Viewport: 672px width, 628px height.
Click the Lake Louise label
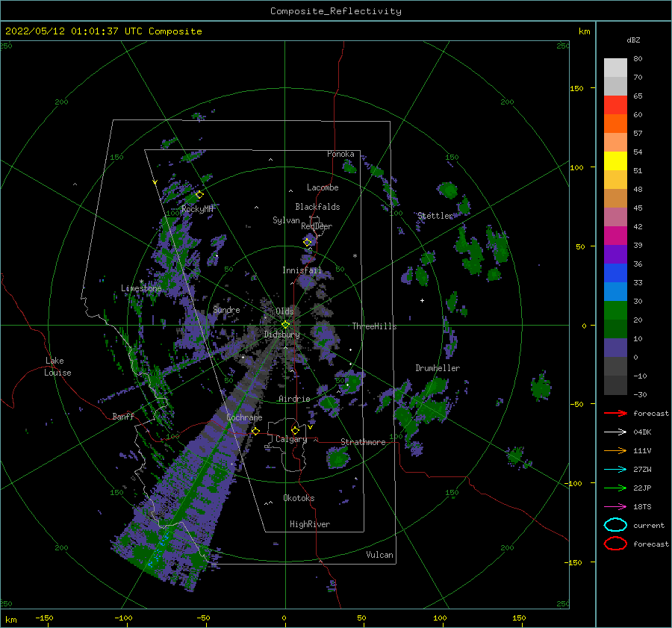pos(57,367)
